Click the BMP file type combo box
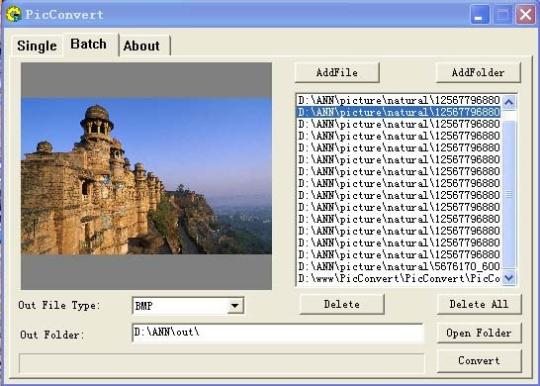 (188, 305)
